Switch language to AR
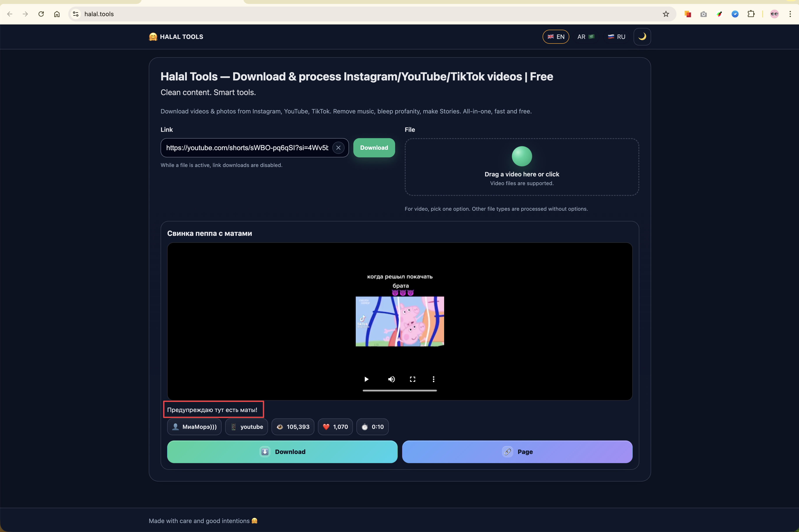 click(x=585, y=37)
